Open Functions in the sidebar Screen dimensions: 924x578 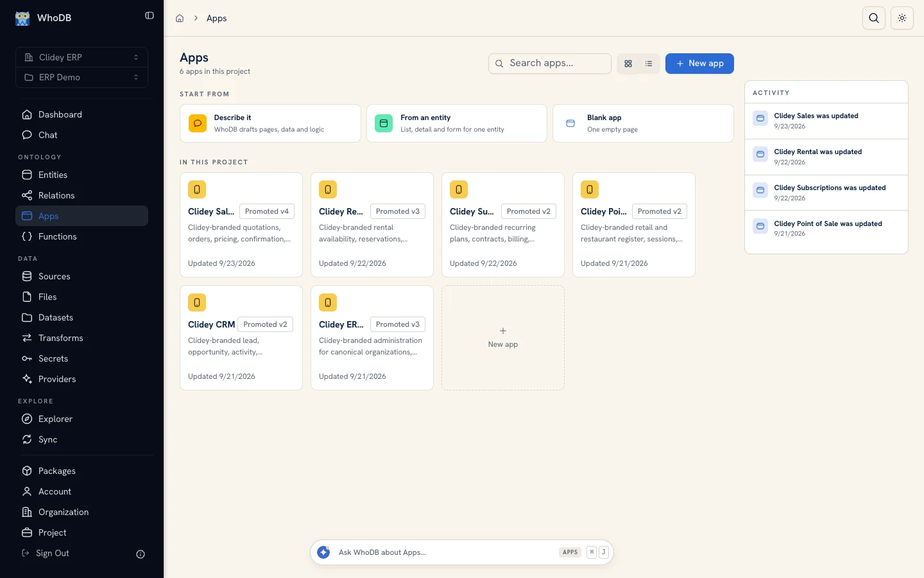[x=81, y=236]
